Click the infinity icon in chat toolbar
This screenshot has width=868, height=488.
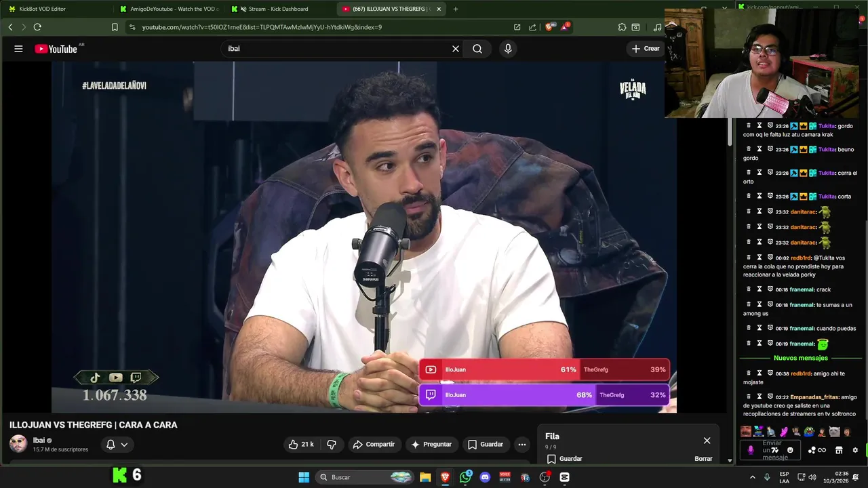[822, 450]
